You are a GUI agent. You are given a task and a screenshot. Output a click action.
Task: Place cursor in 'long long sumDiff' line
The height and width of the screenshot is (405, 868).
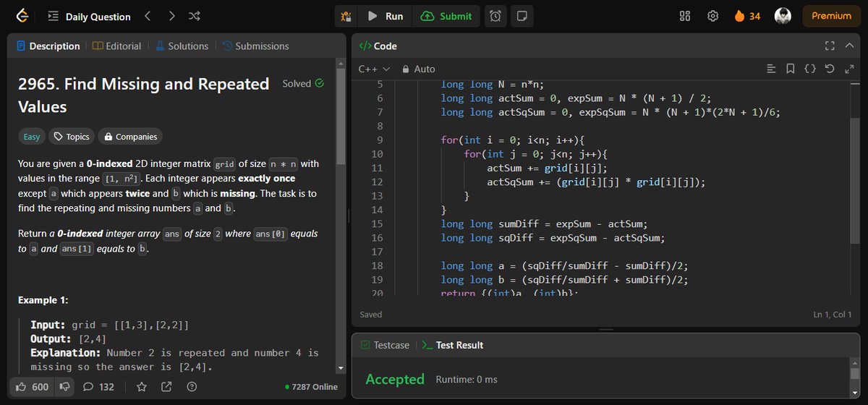coord(542,223)
